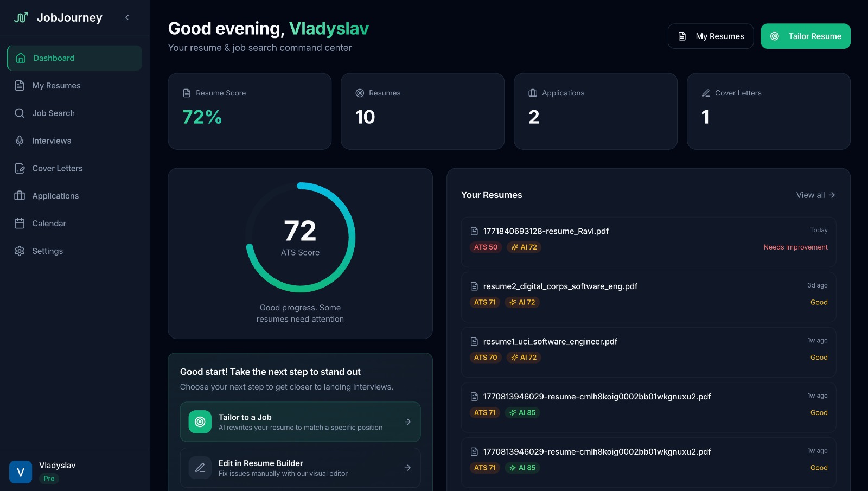Click the Tailor to a Job arrow
This screenshot has height=491, width=868.
[x=407, y=422]
